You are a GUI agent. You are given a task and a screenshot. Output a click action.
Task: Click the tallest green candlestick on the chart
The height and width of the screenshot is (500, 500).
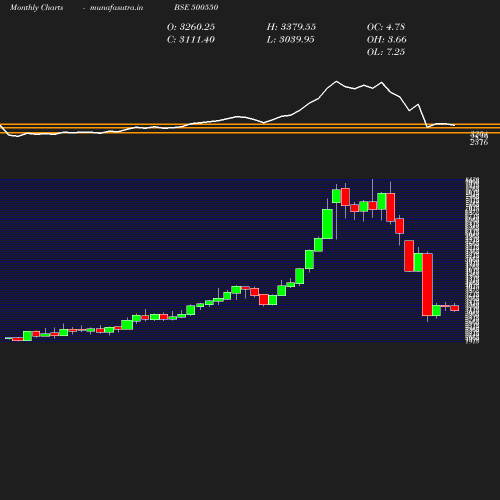327,224
